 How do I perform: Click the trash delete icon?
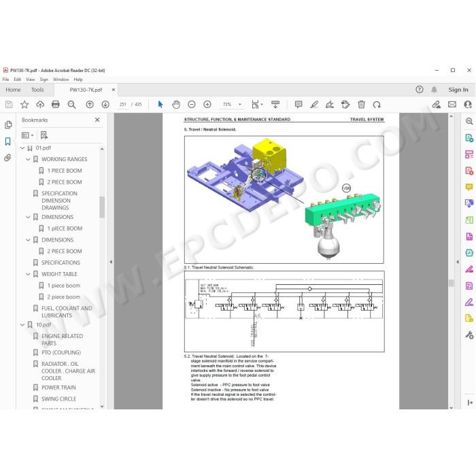(361, 105)
